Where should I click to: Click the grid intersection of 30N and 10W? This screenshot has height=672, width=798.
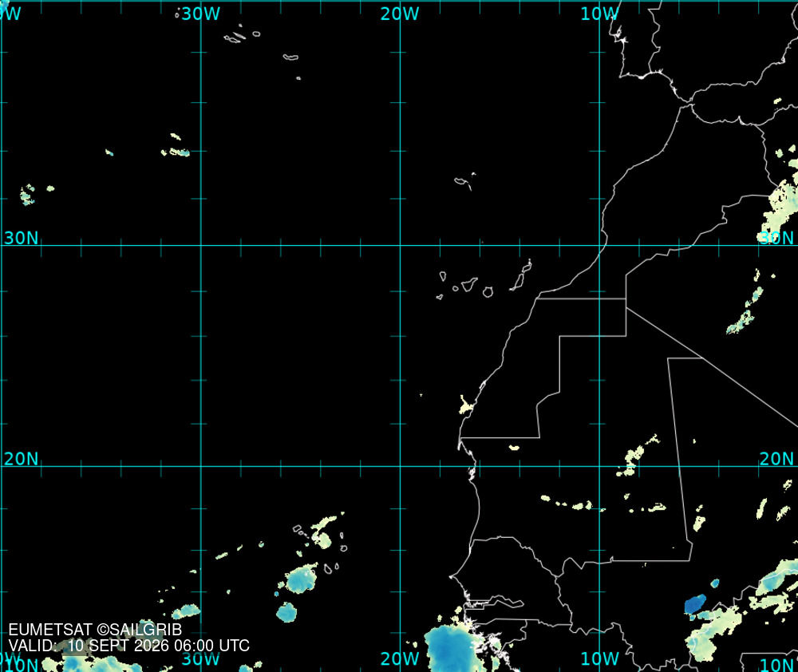(x=599, y=245)
